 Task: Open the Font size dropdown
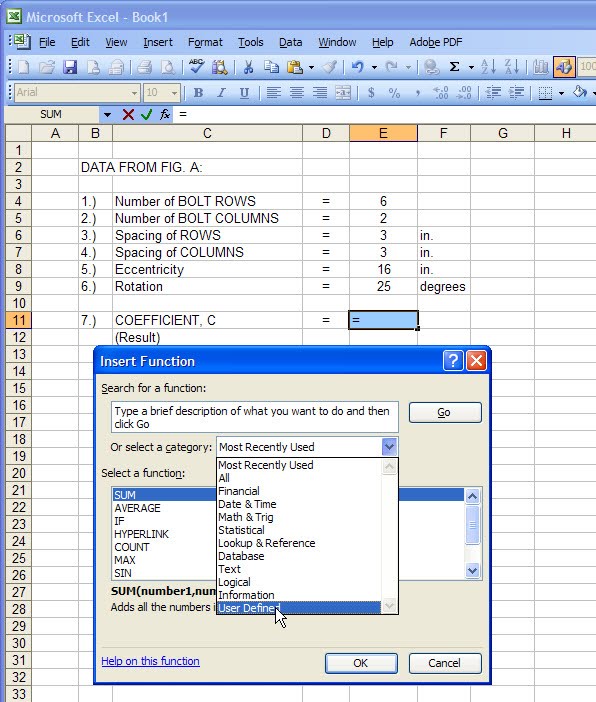174,93
